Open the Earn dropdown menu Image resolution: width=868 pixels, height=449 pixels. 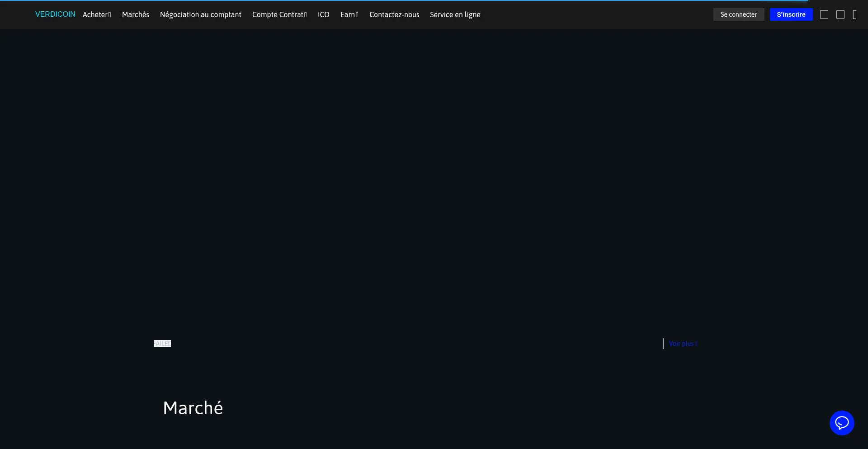click(349, 14)
